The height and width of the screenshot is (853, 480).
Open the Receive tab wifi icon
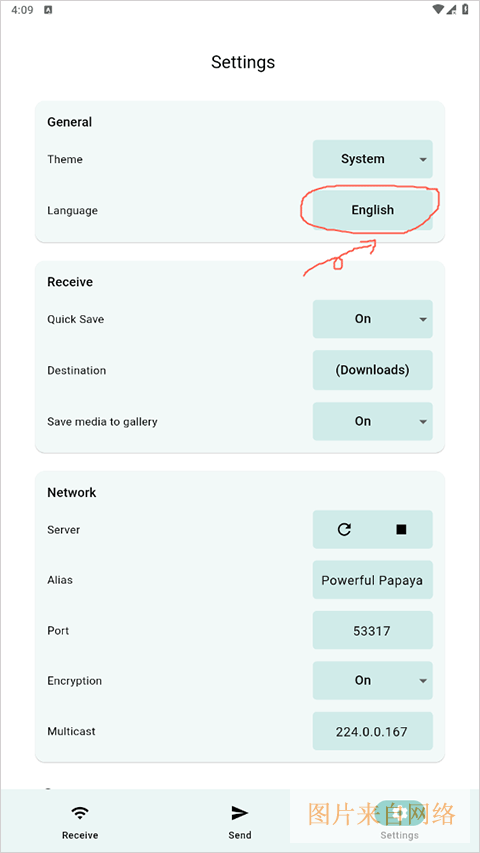click(80, 813)
